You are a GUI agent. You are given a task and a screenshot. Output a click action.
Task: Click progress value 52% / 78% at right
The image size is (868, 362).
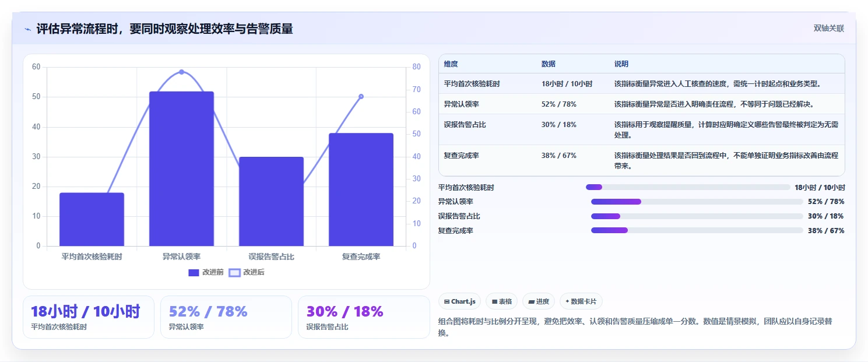tap(826, 202)
